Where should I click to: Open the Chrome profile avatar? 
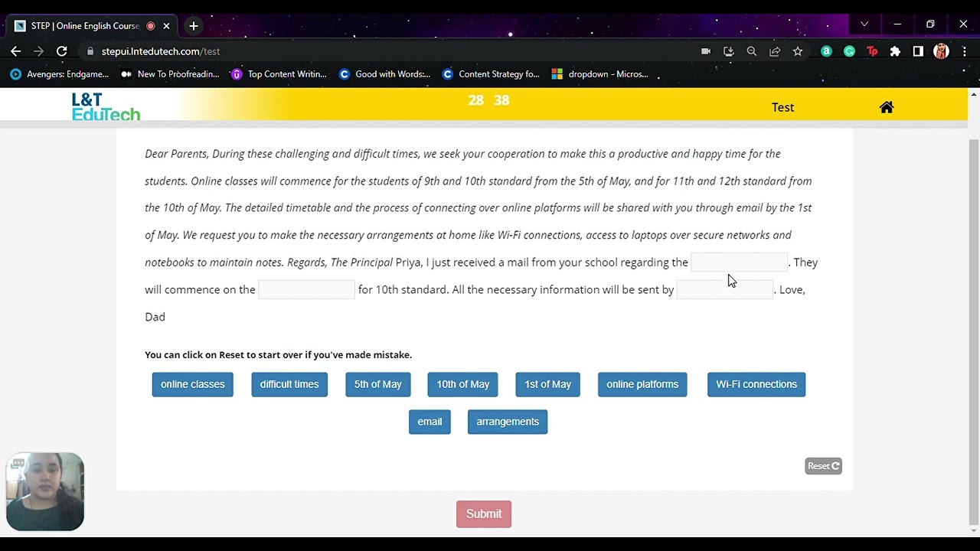point(941,51)
